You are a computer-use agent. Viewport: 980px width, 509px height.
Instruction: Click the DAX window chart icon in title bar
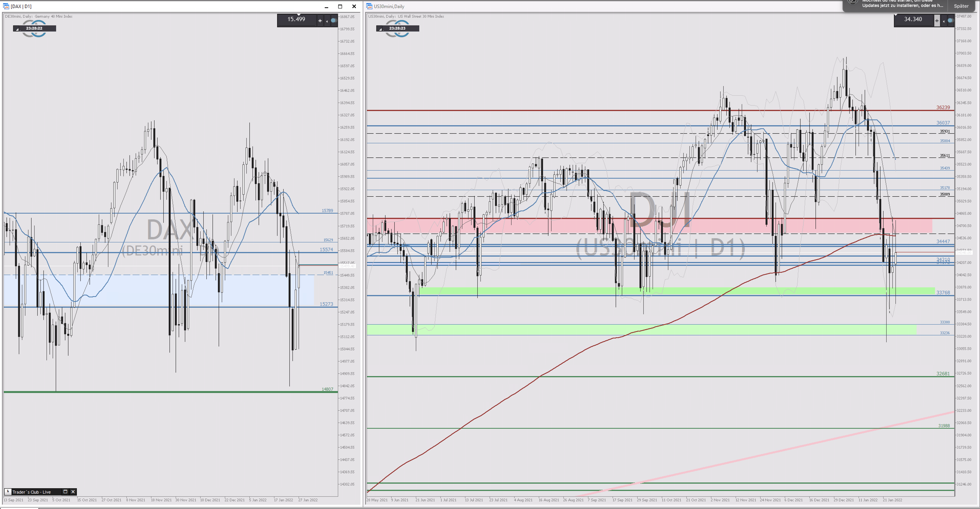coord(6,7)
